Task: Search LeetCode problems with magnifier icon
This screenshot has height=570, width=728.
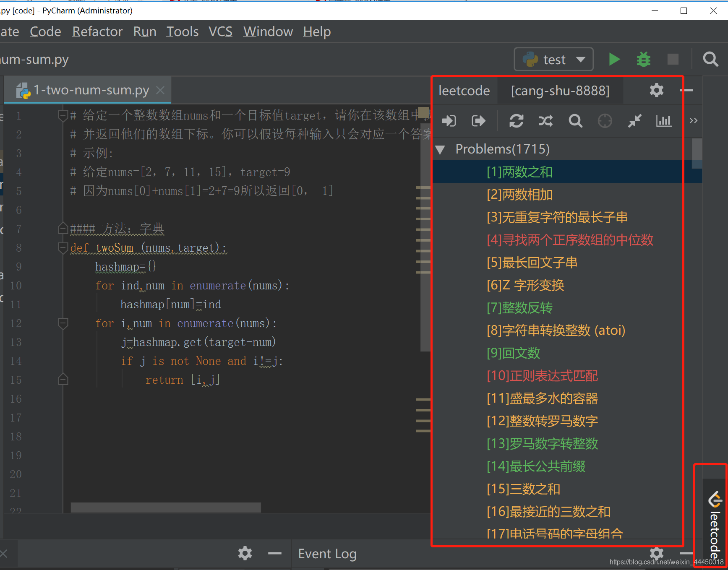Action: click(575, 121)
